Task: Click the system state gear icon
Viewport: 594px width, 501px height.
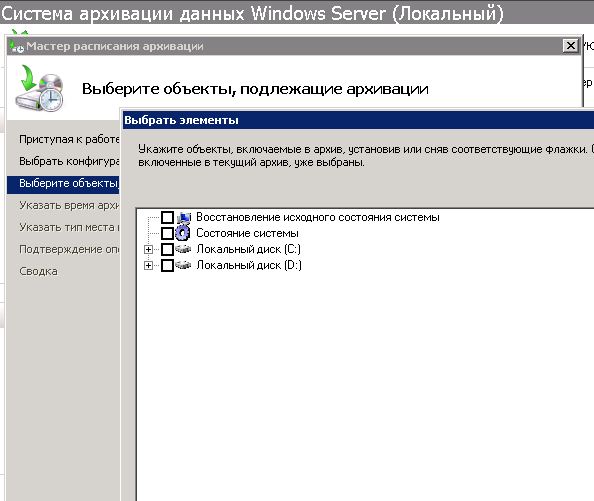Action: tap(183, 233)
